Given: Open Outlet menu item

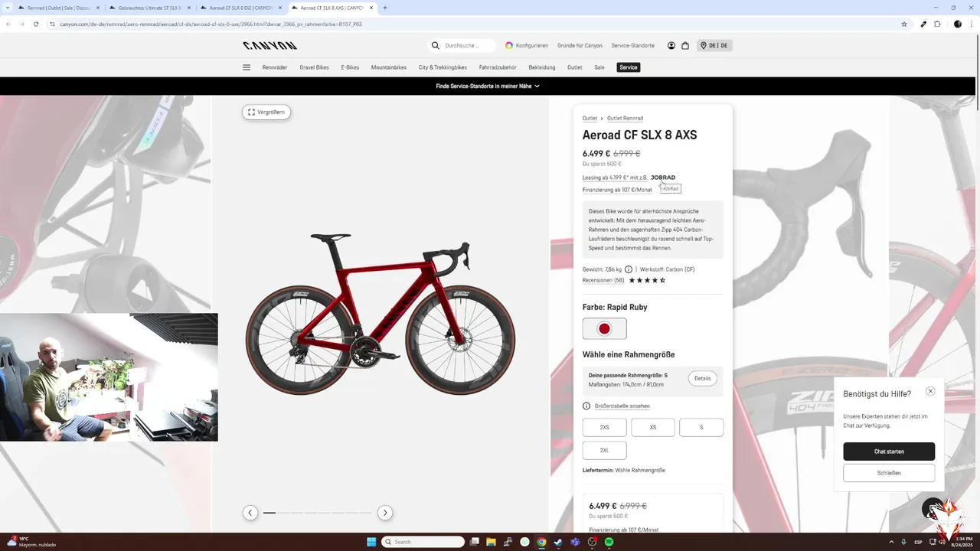Looking at the screenshot, I should click(575, 67).
